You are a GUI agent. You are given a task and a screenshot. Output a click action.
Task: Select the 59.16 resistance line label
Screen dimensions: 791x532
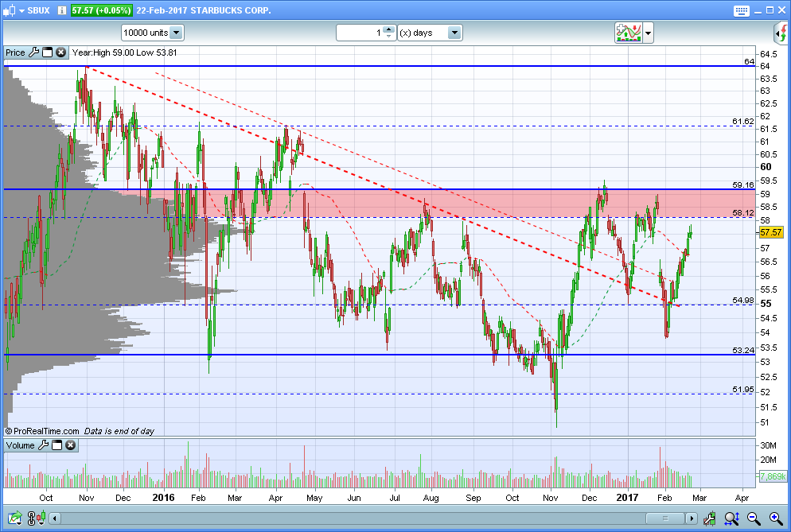pos(743,185)
